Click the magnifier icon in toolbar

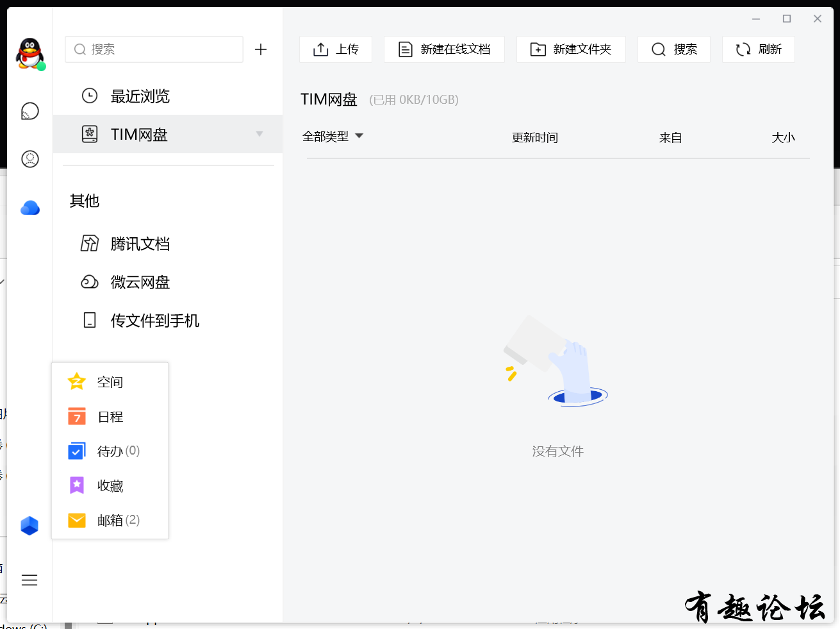click(659, 49)
